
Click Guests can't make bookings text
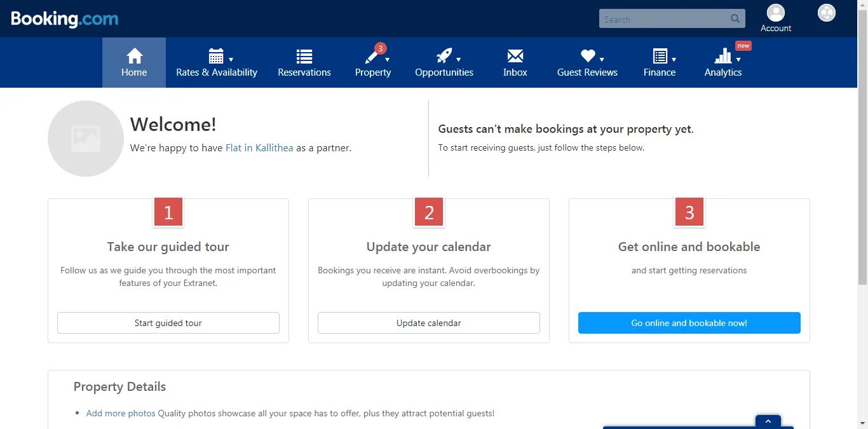pyautogui.click(x=566, y=129)
